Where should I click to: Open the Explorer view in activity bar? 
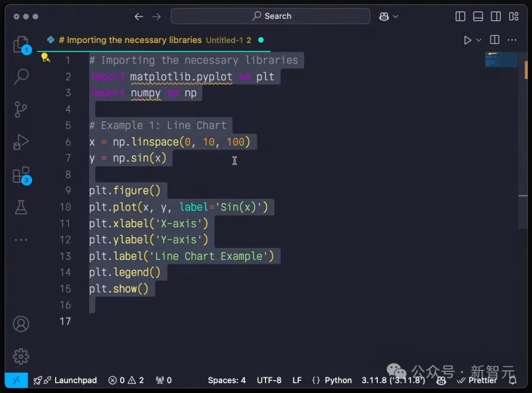pos(21,44)
